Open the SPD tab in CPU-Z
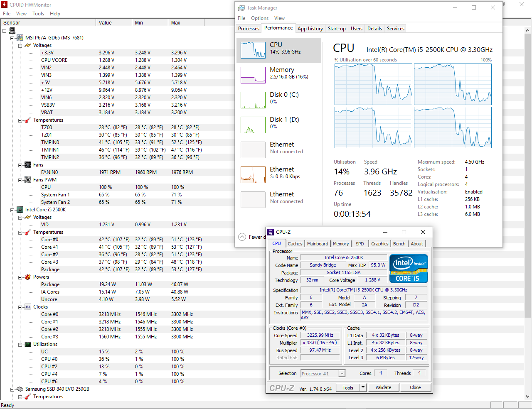Screen dimensions: 532x409 360,244
